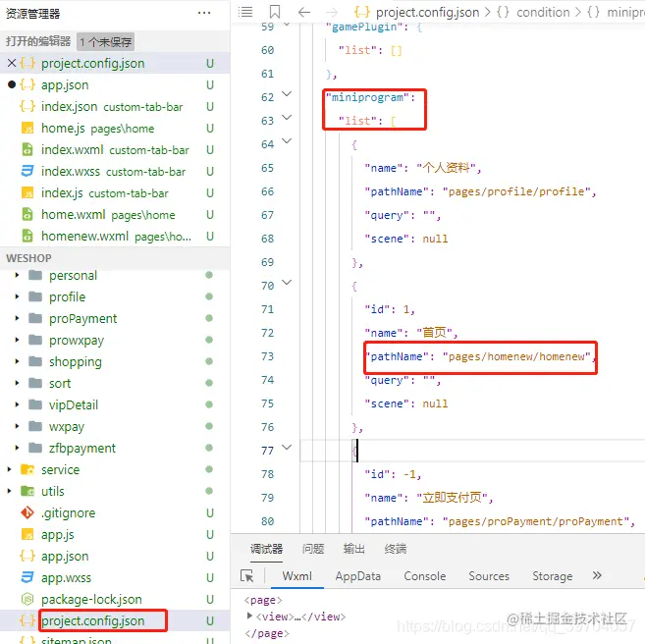Click the "立即支付页" name value

coord(452,498)
